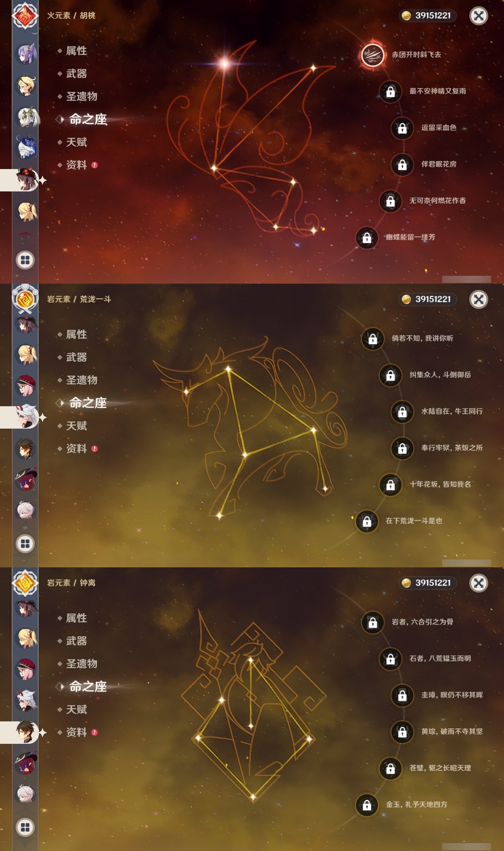
Task: Go to 资料 tab on 钟离's screen
Action: pos(76,732)
